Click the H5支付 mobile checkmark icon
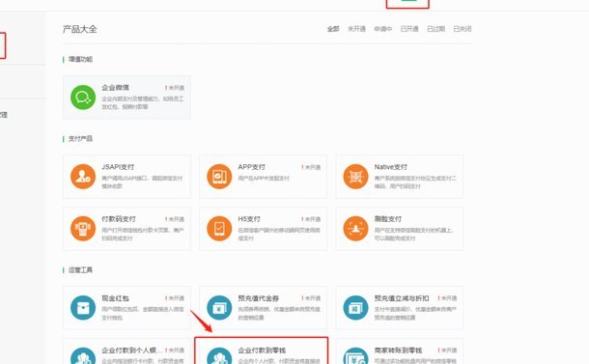This screenshot has width=589, height=364. pos(219,229)
